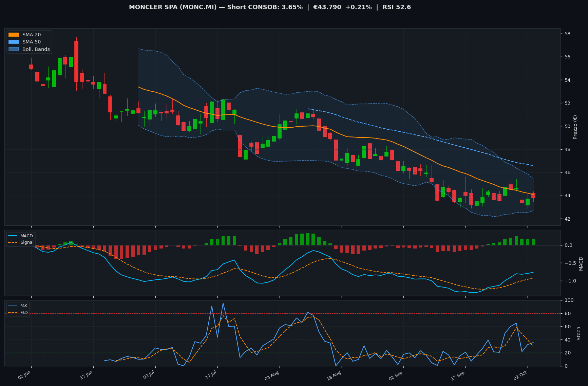This screenshot has height=386, width=588.
Task: Click the 02 Sep date label
Action: pyautogui.click(x=397, y=376)
